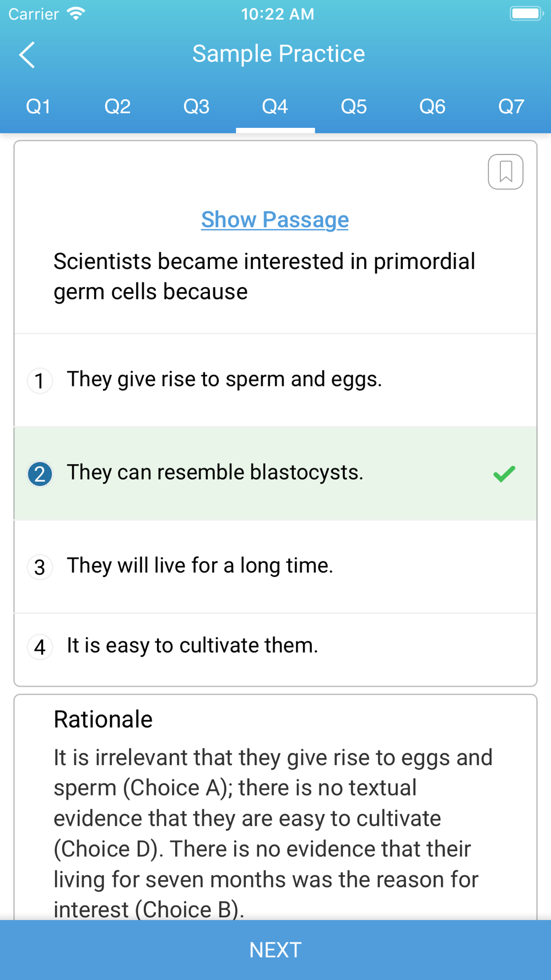Open the Show Passage link

pos(275,219)
